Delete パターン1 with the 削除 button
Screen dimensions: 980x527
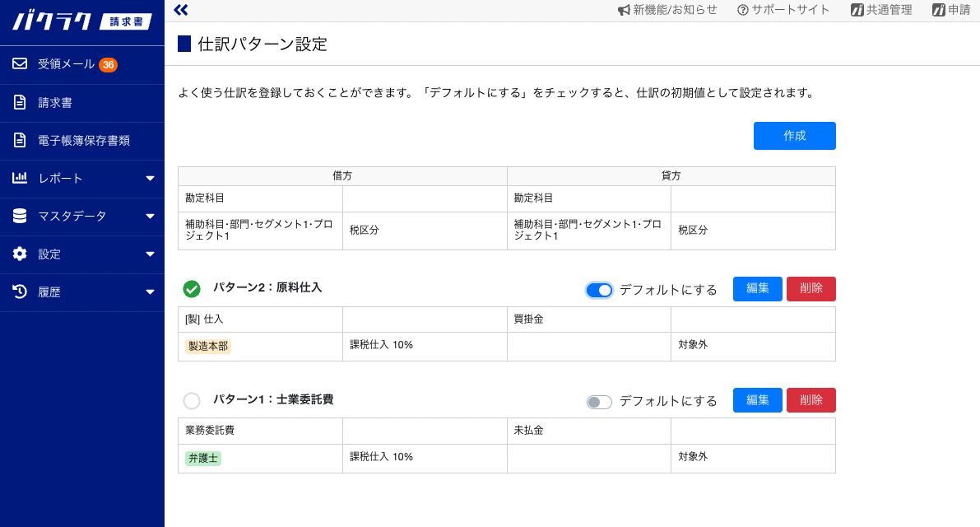(x=810, y=400)
